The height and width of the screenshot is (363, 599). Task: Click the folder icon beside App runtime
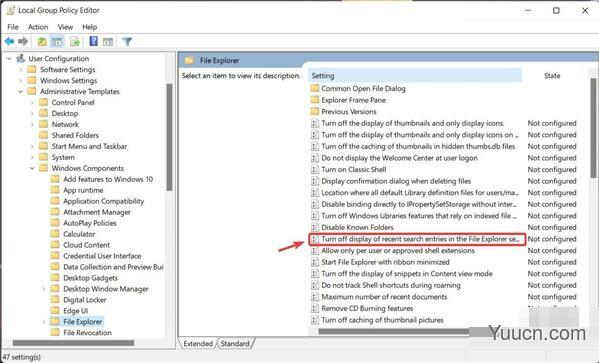pyautogui.click(x=55, y=190)
